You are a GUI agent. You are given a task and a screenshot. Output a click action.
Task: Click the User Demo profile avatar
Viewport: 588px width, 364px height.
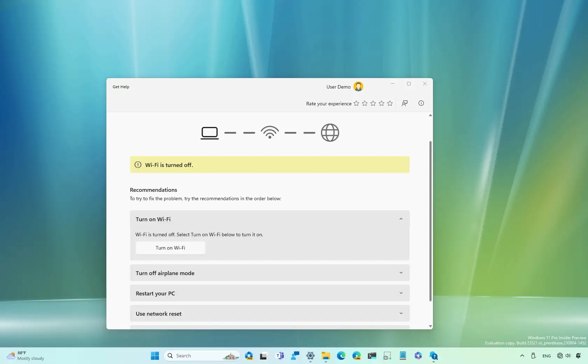[x=358, y=86]
